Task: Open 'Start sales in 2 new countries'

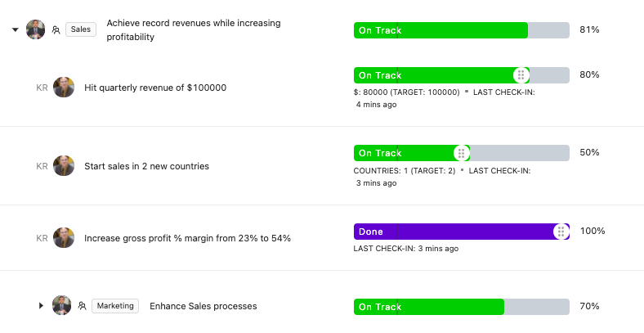Action: (146, 166)
